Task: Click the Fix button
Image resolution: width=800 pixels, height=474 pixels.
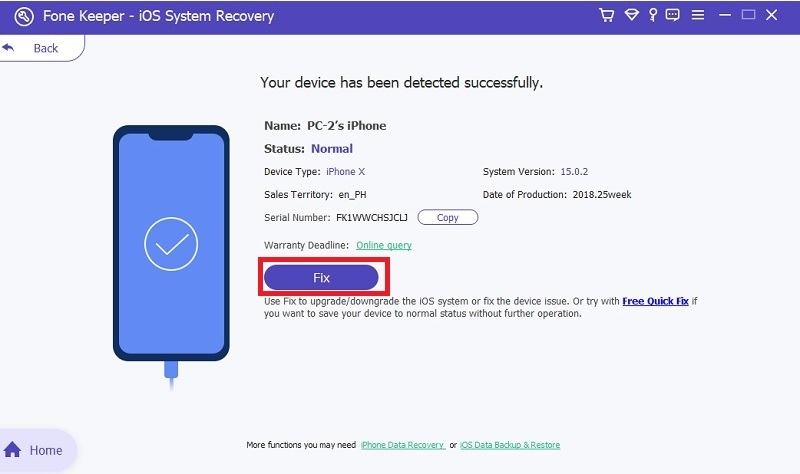Action: point(321,278)
